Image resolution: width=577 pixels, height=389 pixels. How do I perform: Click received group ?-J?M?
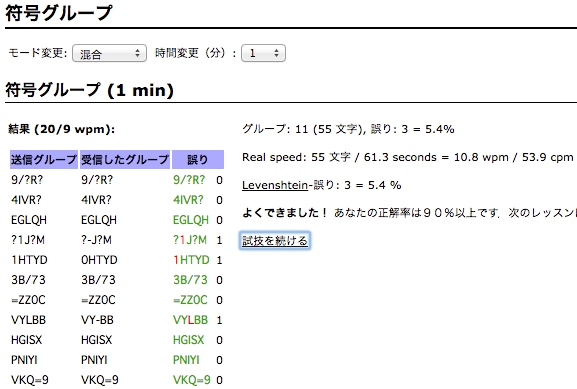[96, 240]
